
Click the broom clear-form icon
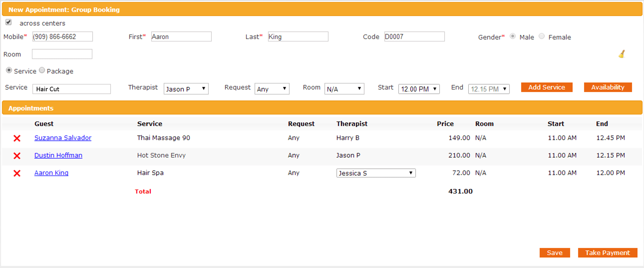[x=622, y=54]
